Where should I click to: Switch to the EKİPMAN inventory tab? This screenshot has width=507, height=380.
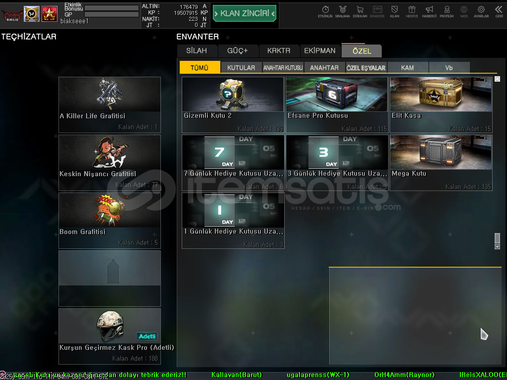click(320, 51)
